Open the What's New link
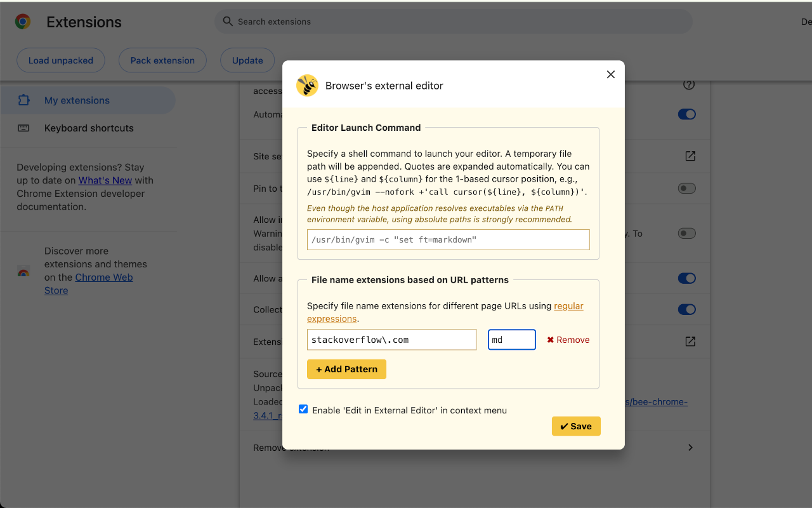 pos(105,180)
